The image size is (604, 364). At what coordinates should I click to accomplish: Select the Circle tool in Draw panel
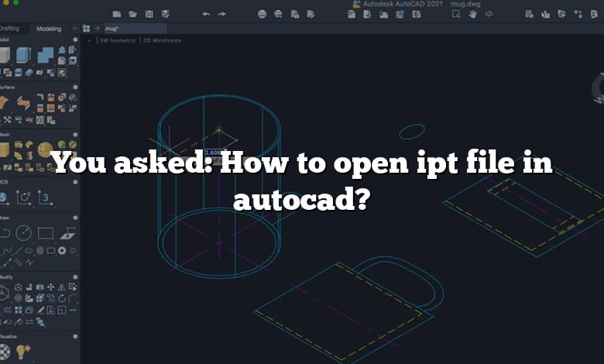[23, 232]
